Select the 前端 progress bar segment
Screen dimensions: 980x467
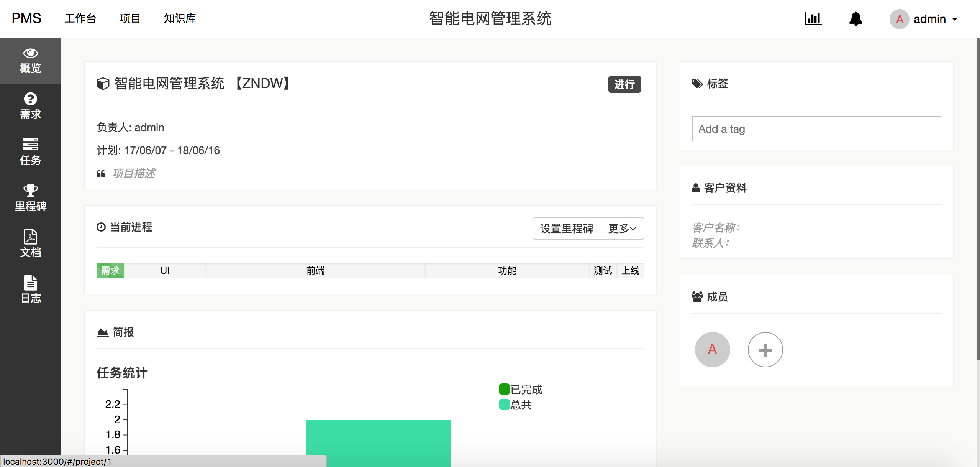[x=315, y=271]
